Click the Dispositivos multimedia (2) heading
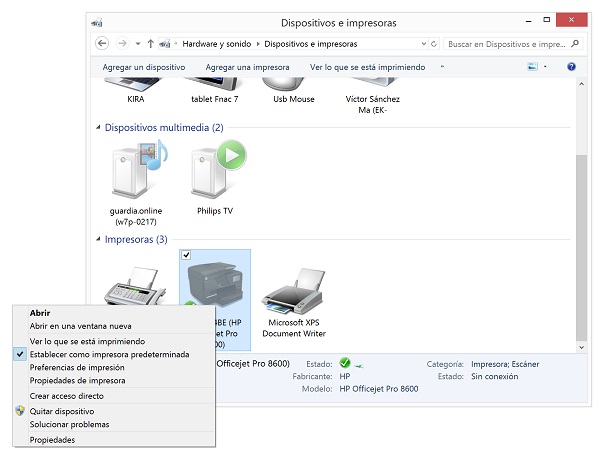The height and width of the screenshot is (455, 600). pyautogui.click(x=164, y=127)
